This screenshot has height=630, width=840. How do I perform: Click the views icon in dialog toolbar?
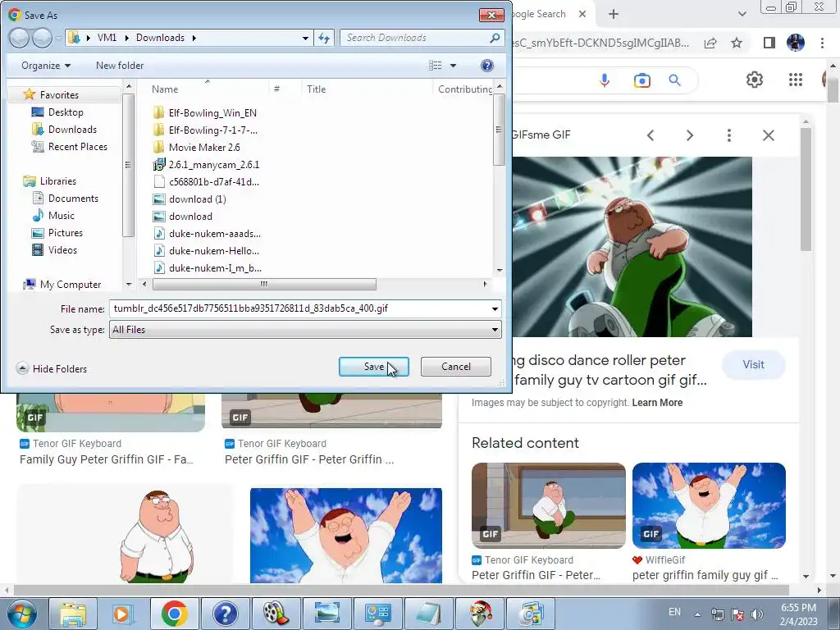click(435, 66)
